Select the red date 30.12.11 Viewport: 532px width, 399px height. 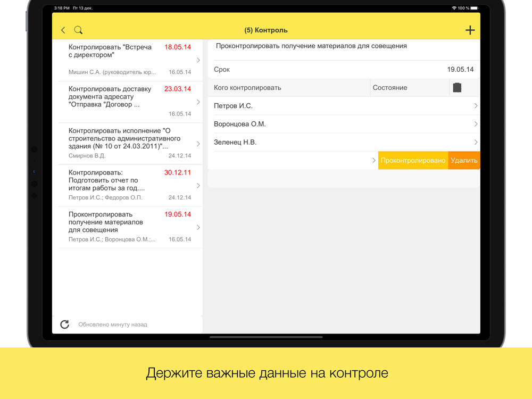(178, 173)
